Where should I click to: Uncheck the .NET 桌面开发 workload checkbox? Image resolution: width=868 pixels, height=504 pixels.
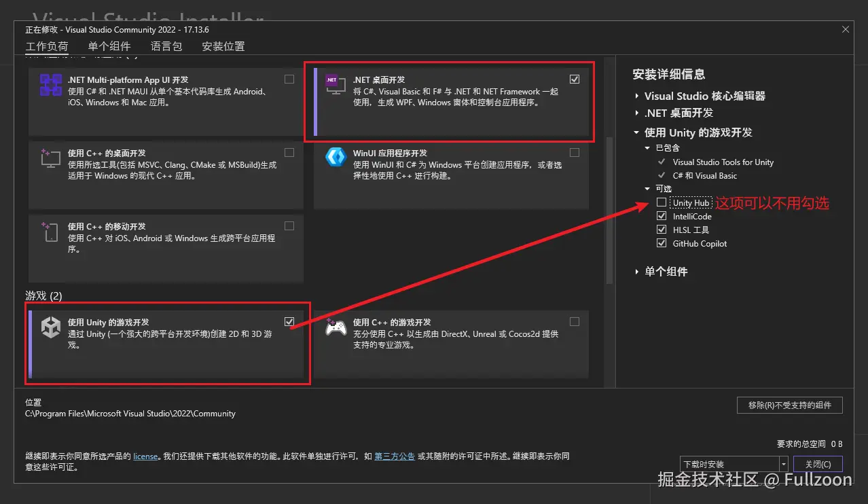[575, 79]
